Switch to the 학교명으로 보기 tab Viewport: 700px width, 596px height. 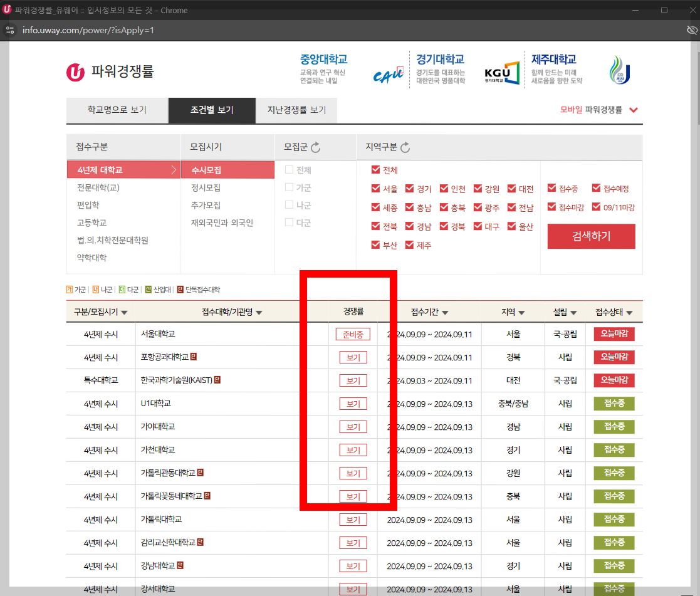pos(117,110)
